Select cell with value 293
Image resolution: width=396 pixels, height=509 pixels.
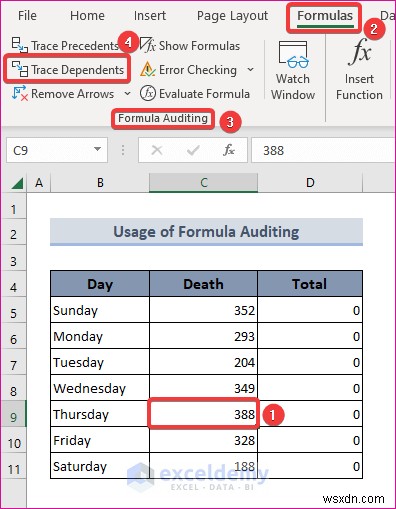point(204,336)
